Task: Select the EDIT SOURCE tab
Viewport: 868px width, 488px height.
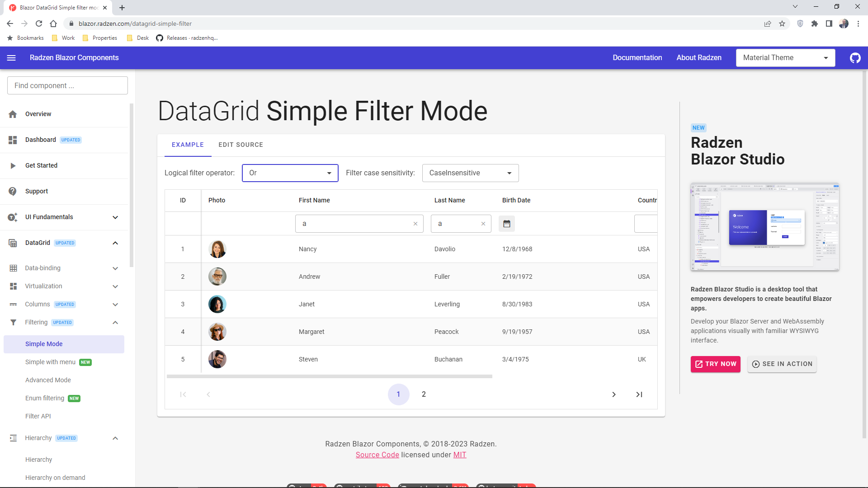Action: [x=241, y=145]
